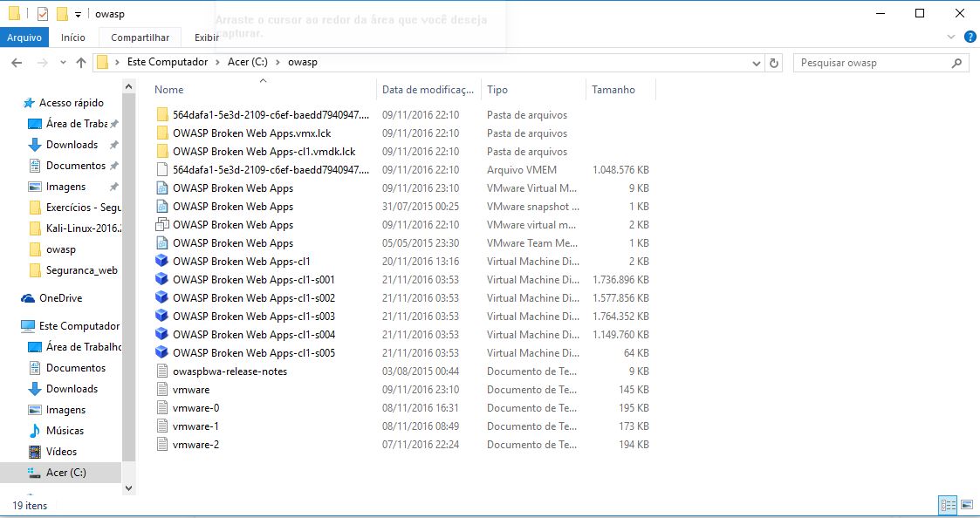Switch to Large icons view in status bar
This screenshot has height=518, width=980.
click(967, 504)
